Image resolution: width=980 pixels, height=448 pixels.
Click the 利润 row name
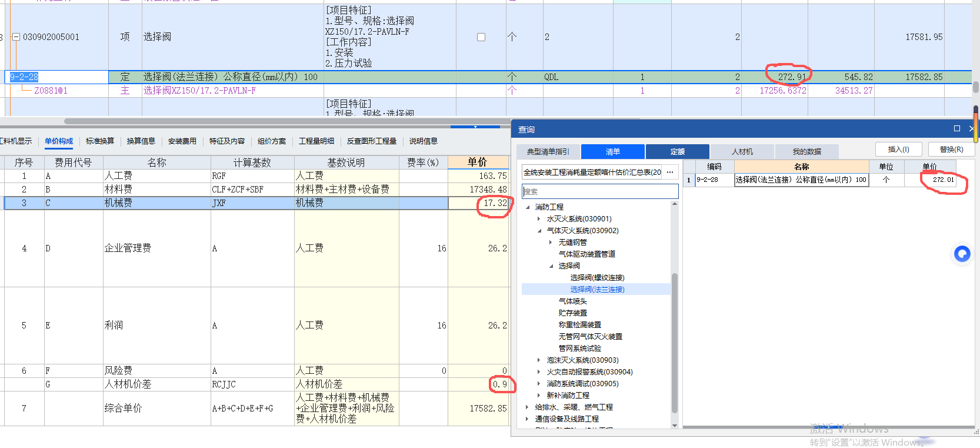tap(114, 326)
